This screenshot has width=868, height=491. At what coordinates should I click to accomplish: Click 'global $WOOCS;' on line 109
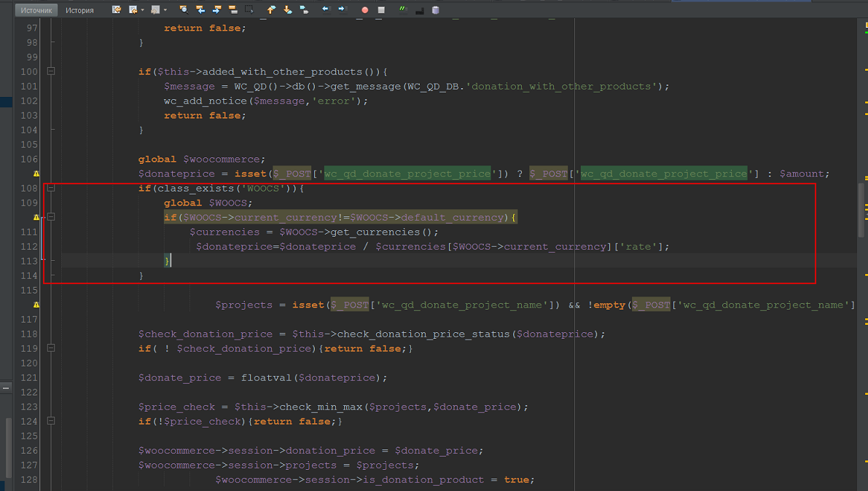pyautogui.click(x=208, y=203)
